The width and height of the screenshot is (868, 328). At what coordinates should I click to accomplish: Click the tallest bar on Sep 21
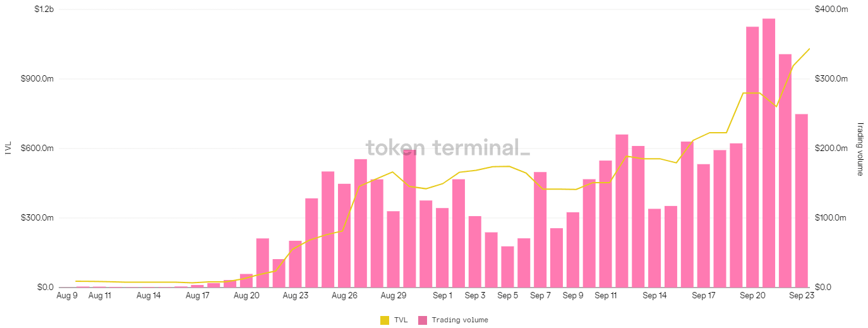pos(769,153)
